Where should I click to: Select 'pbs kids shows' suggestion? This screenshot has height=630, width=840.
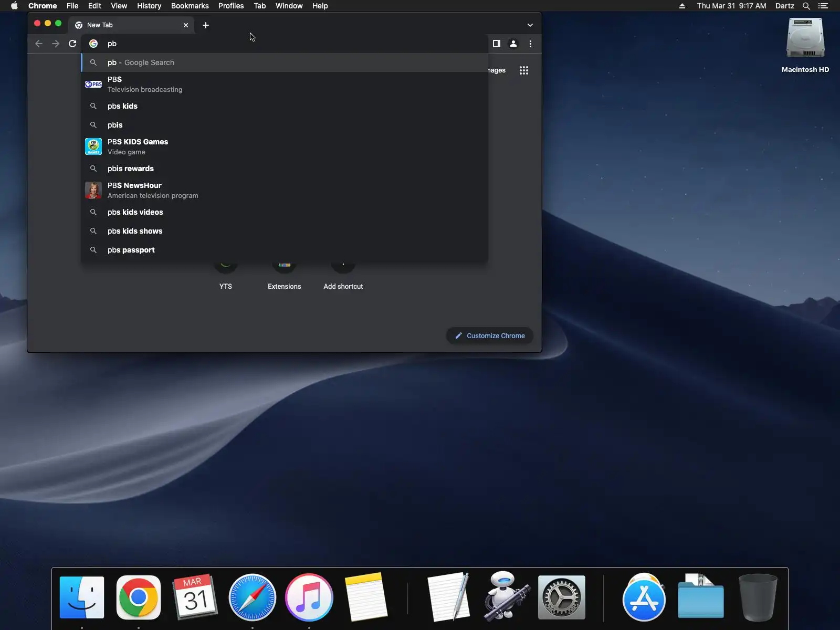pyautogui.click(x=285, y=231)
